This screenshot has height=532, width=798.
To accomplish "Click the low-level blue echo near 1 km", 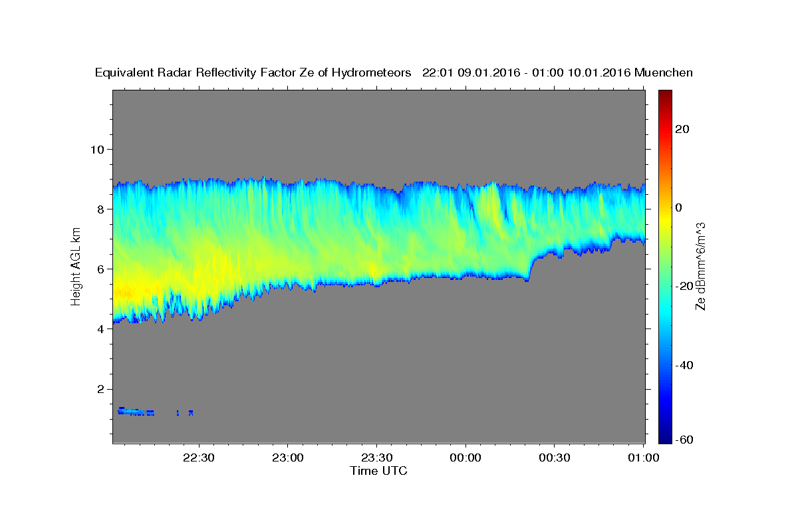I will click(x=136, y=411).
